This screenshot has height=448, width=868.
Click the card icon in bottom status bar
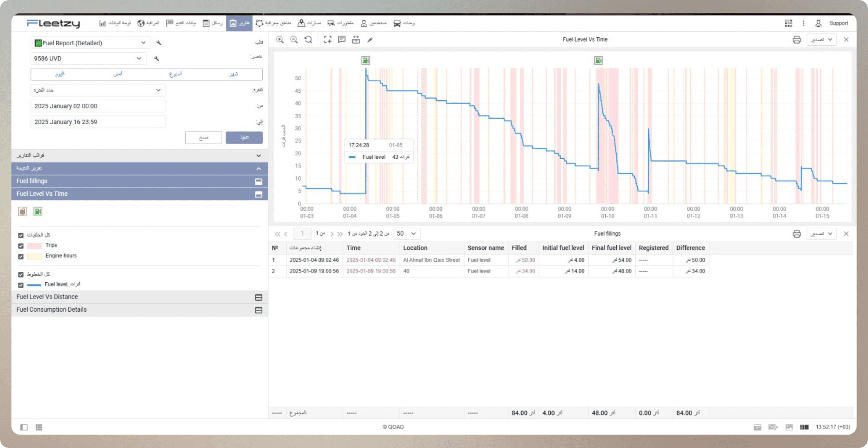[757, 427]
